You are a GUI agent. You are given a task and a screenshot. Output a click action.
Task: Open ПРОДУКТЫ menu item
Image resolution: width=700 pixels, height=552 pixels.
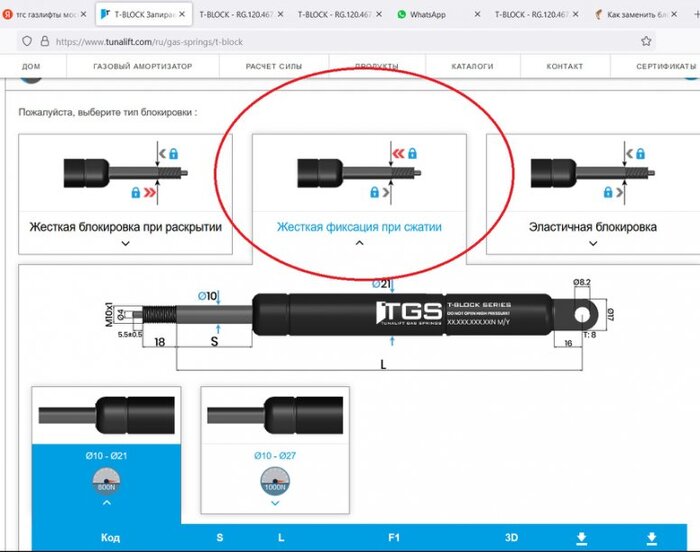(377, 66)
